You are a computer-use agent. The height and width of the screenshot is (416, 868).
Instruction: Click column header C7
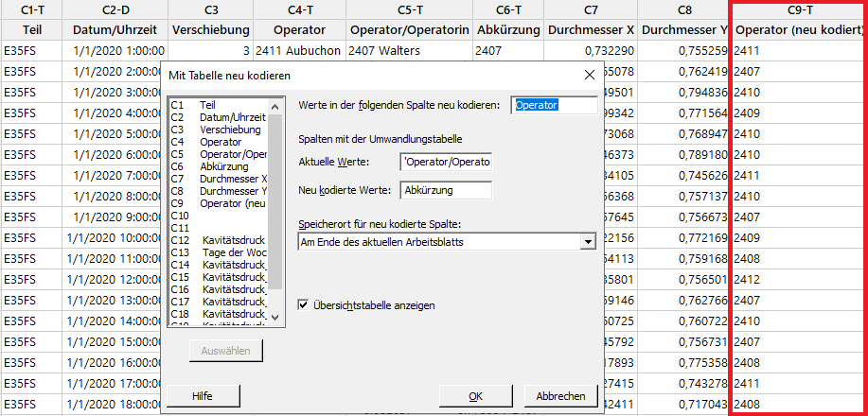591,9
